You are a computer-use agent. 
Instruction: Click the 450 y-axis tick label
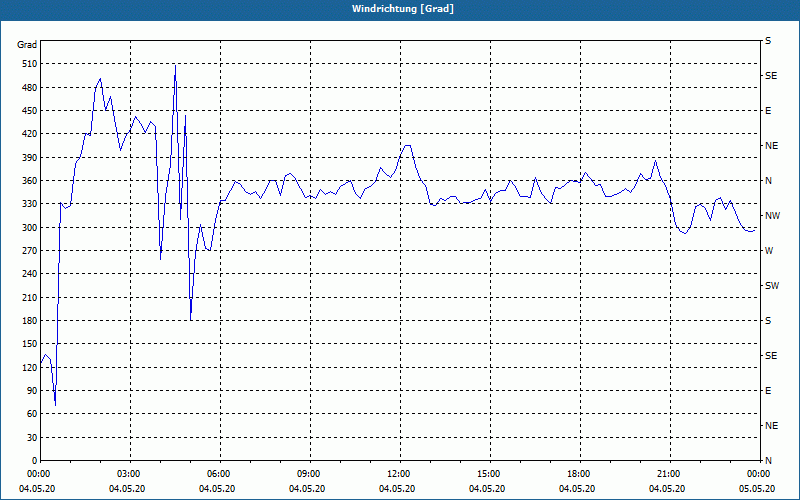29,111
